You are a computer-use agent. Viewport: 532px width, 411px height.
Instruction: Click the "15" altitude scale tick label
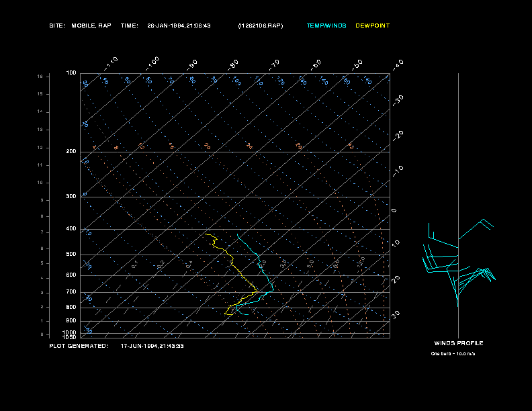pos(40,94)
